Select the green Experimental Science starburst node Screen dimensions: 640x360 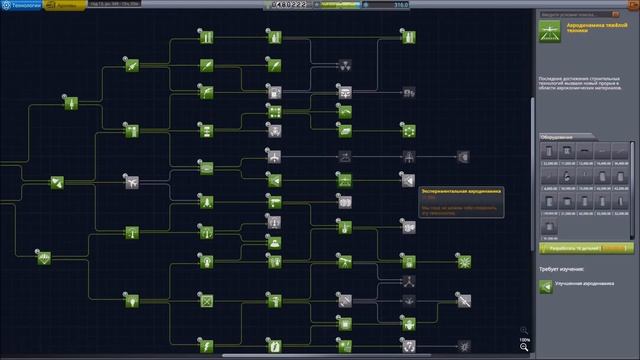(x=464, y=262)
